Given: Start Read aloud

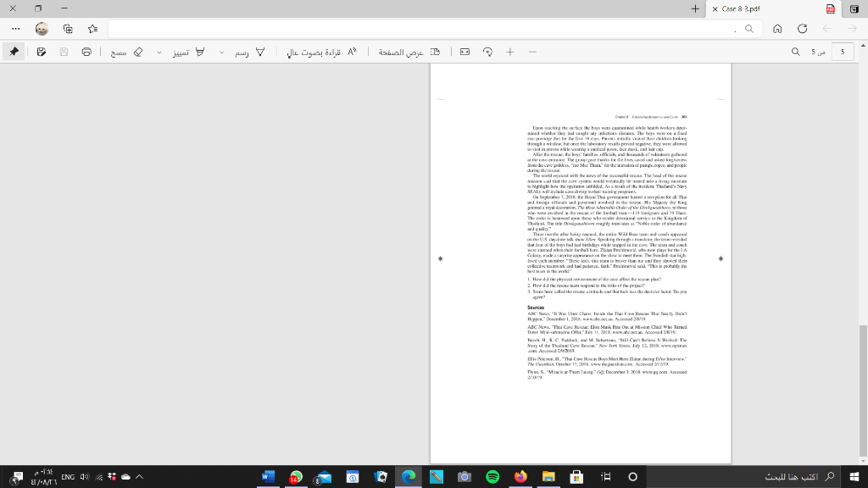Looking at the screenshot, I should 321,52.
